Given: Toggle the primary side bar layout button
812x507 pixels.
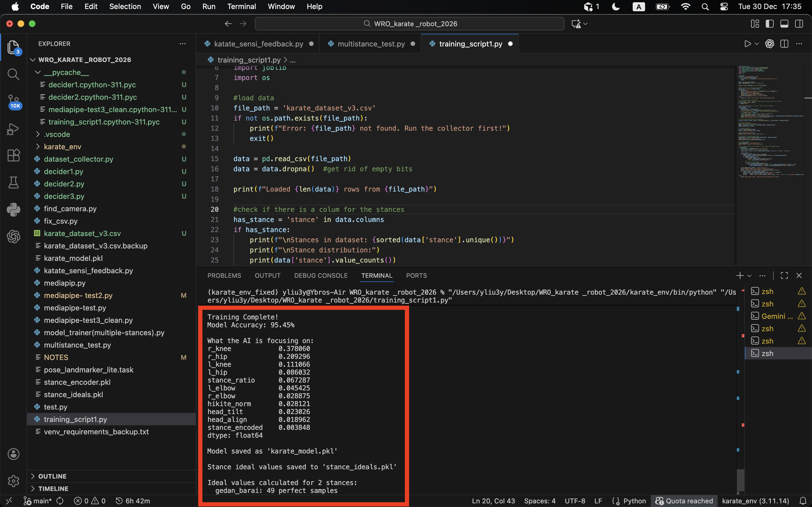Looking at the screenshot, I should click(x=769, y=24).
